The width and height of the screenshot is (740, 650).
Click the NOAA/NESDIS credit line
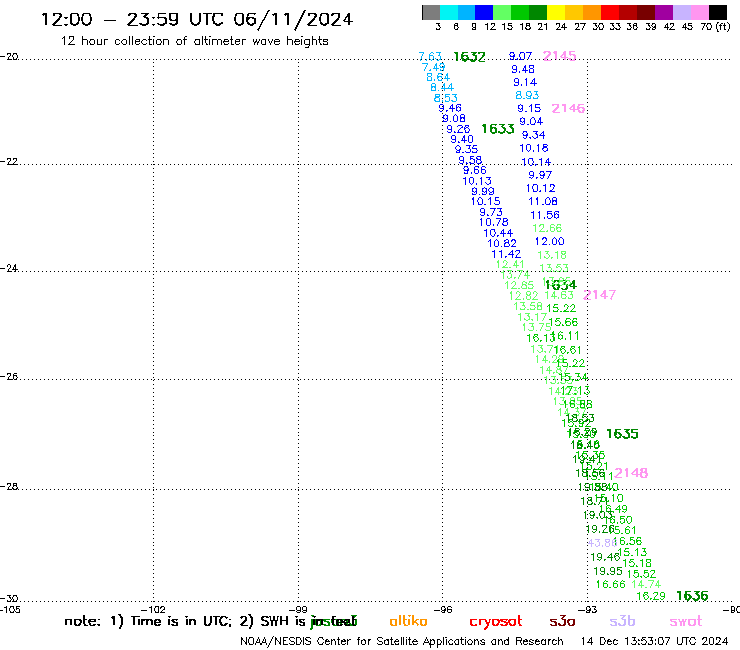[x=402, y=642]
